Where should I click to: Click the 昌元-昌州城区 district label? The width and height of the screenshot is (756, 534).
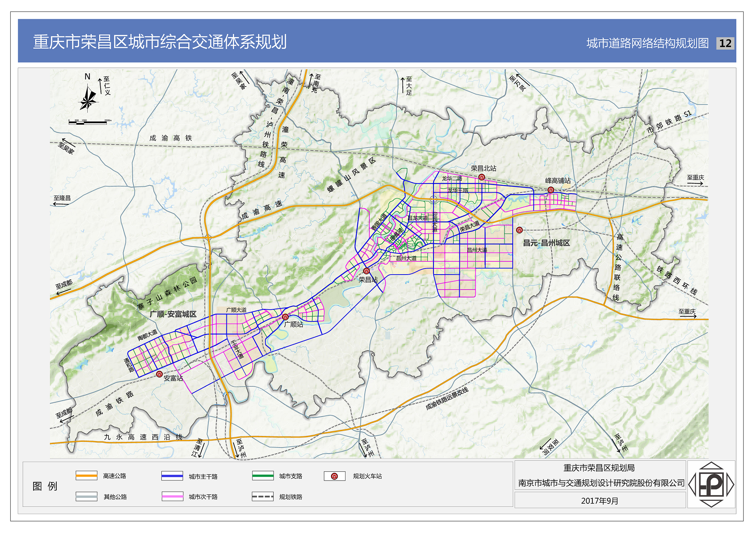click(546, 243)
